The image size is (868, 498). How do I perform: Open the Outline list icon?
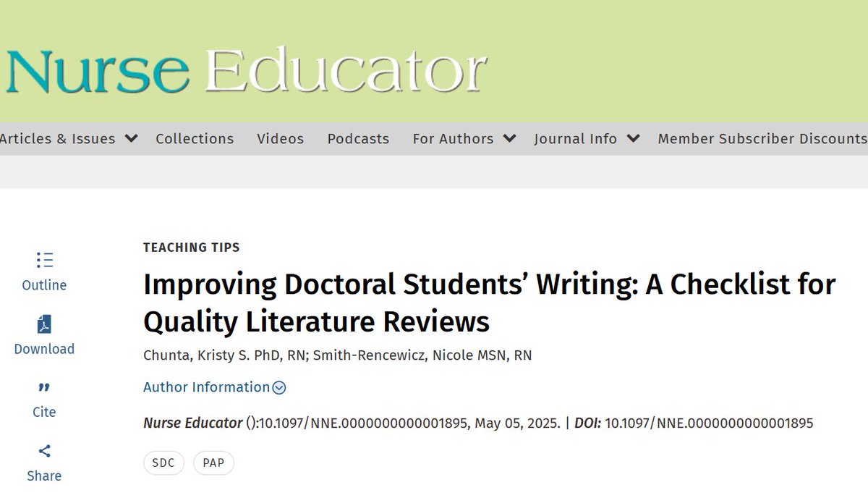[x=44, y=260]
